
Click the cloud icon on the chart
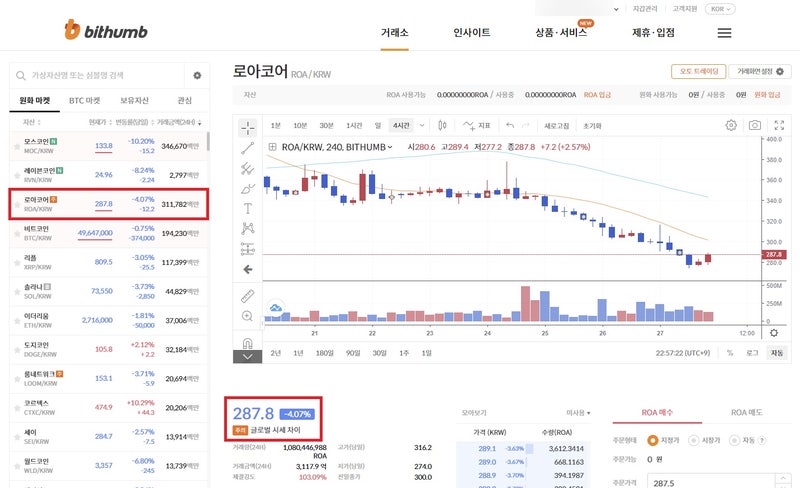click(276, 308)
